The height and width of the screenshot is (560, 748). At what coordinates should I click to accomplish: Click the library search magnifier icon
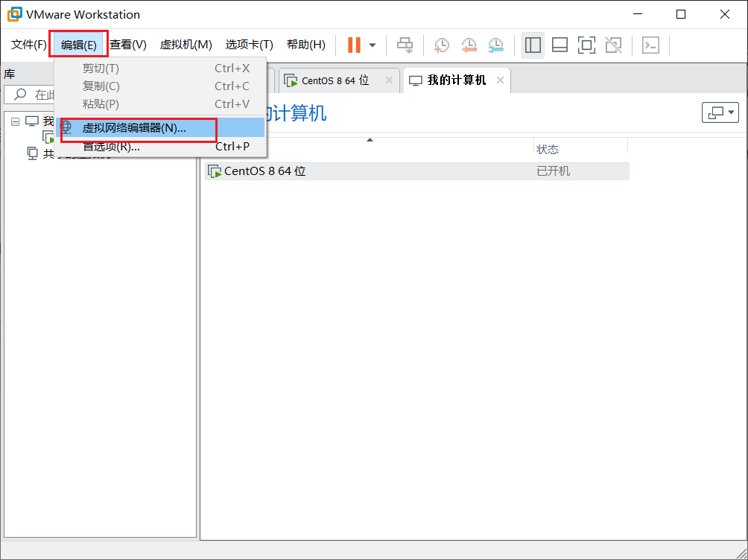[20, 95]
